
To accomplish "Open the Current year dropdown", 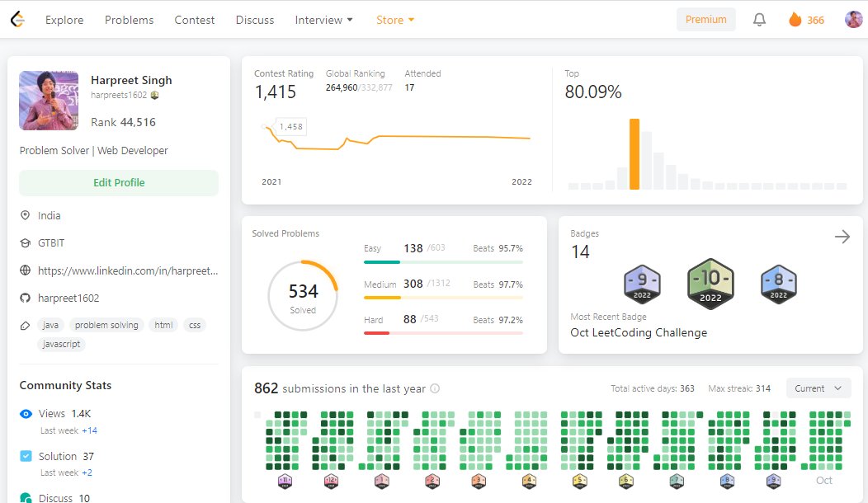I will coord(818,388).
